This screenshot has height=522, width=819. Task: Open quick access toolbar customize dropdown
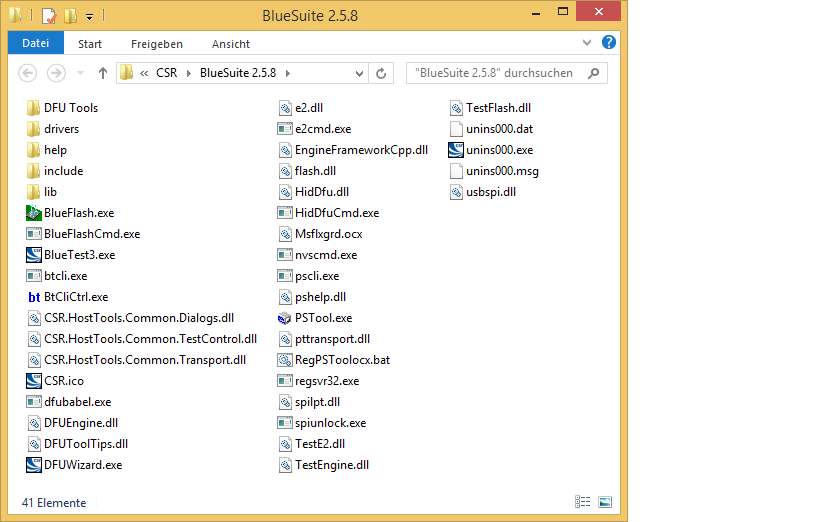(89, 17)
